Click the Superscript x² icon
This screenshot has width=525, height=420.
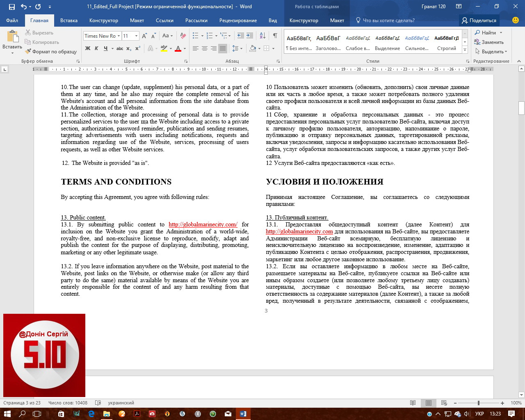click(138, 48)
